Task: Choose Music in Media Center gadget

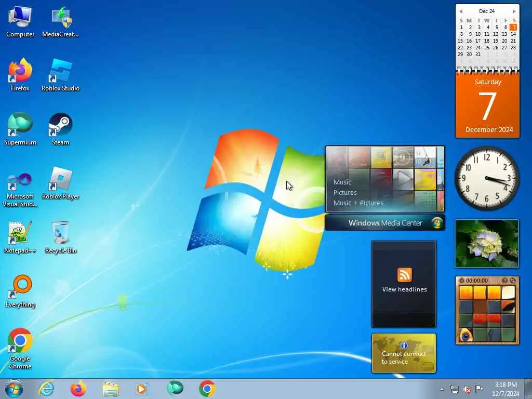Action: pyautogui.click(x=342, y=182)
